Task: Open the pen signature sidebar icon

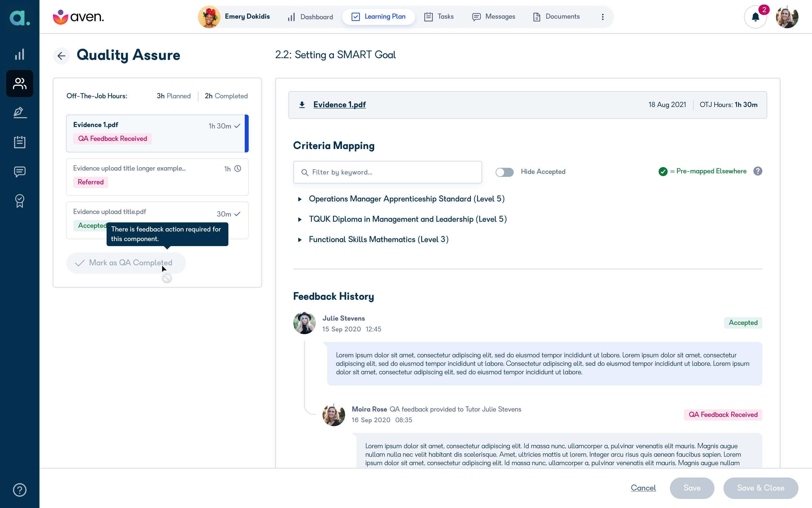Action: tap(20, 113)
